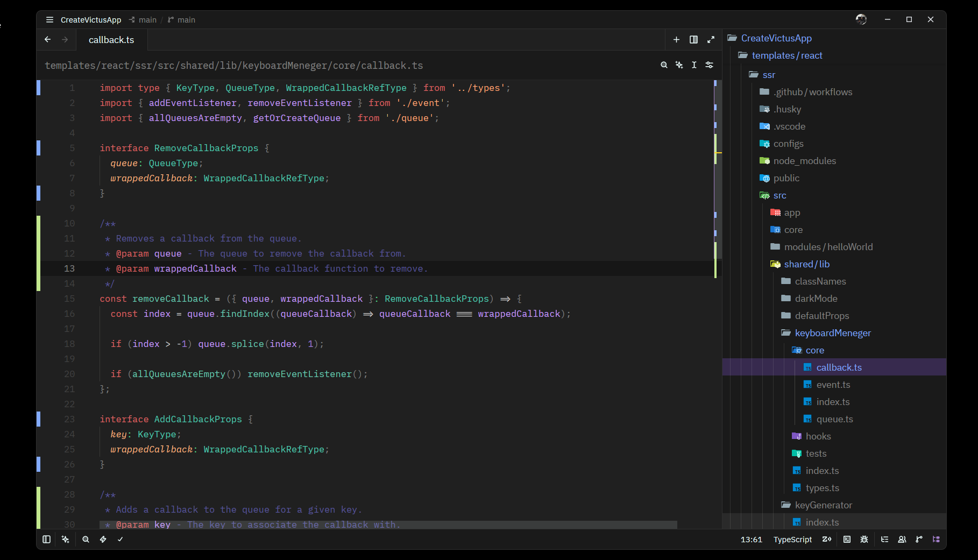Toggle the left dock in status bar
The width and height of the screenshot is (978, 560).
click(x=47, y=539)
